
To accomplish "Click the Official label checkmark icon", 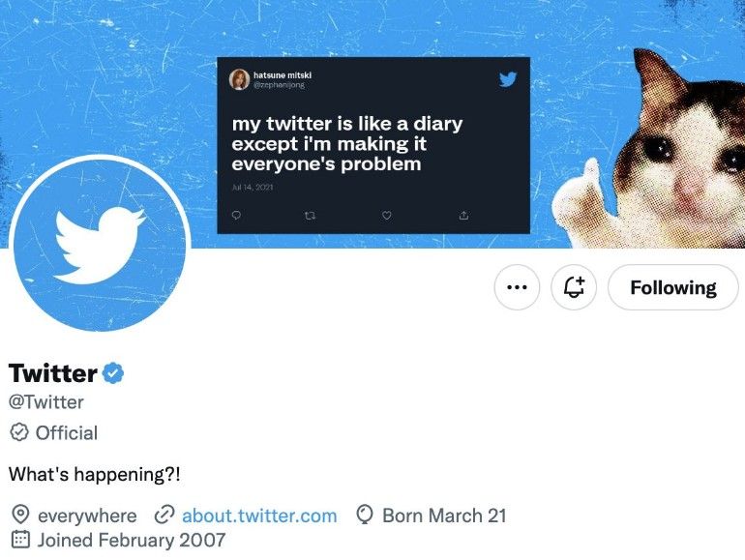I will pos(19,432).
